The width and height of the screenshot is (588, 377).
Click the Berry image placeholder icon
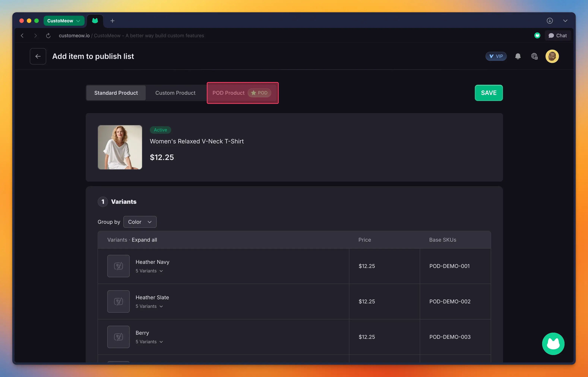click(118, 337)
